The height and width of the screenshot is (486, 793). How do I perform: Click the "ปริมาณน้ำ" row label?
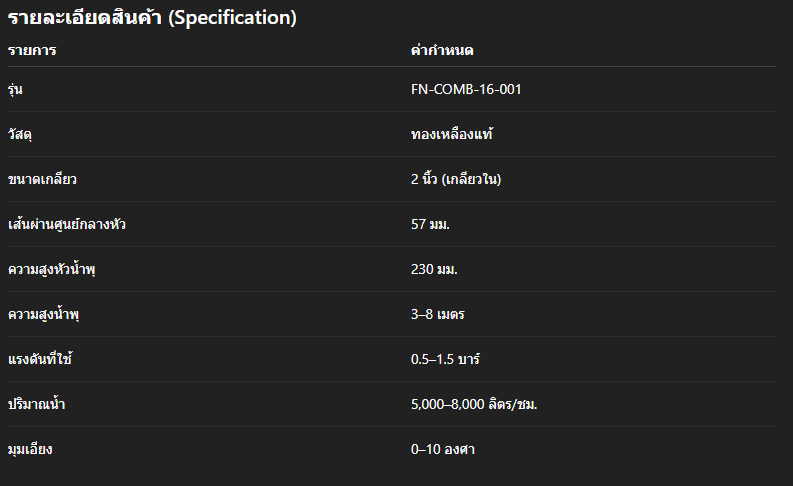click(x=37, y=404)
